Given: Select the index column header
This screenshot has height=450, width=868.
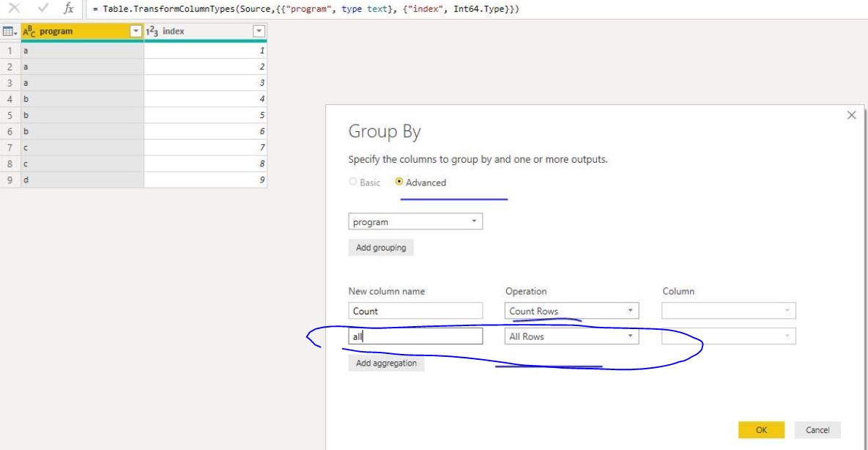Looking at the screenshot, I should pyautogui.click(x=205, y=32).
